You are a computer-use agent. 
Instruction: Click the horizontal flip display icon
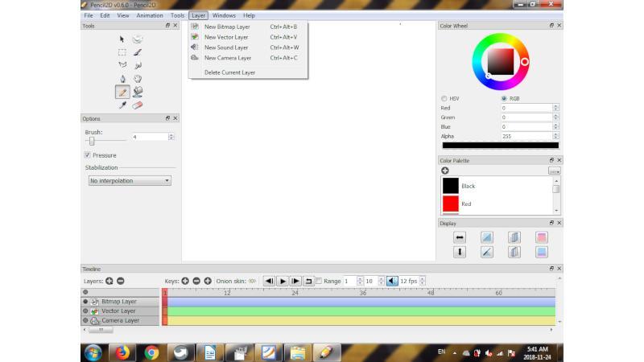tap(460, 237)
